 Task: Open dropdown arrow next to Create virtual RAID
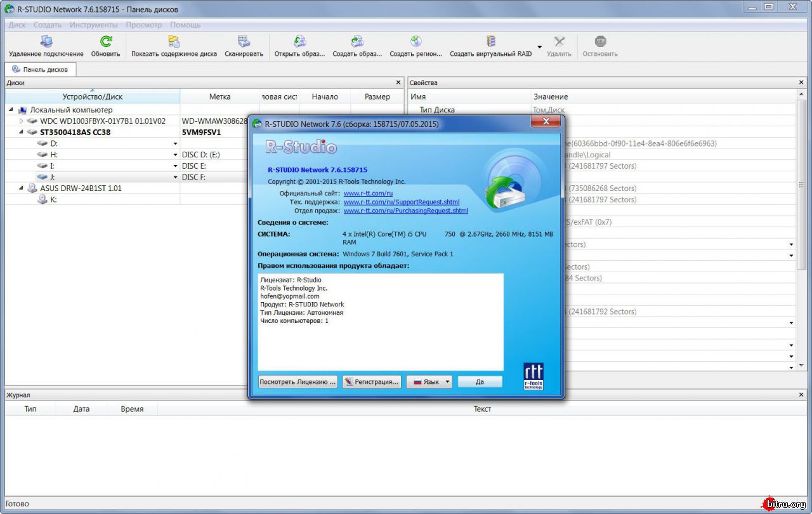tap(540, 46)
